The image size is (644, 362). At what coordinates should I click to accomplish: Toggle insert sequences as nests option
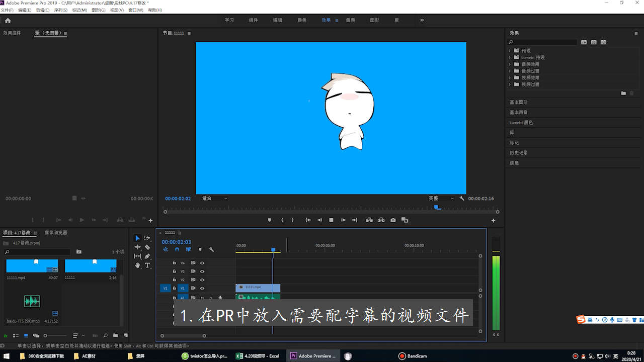click(x=165, y=249)
